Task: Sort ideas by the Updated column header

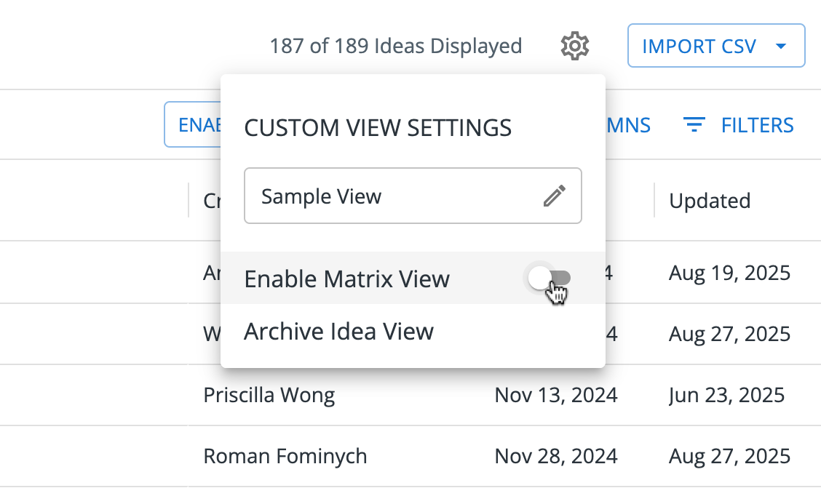Action: pyautogui.click(x=710, y=201)
